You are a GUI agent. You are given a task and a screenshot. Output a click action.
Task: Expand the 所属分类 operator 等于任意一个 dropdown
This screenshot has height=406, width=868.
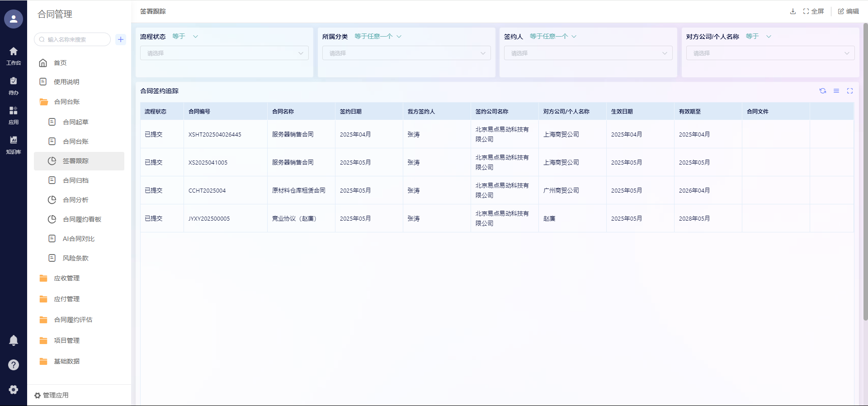[378, 37]
